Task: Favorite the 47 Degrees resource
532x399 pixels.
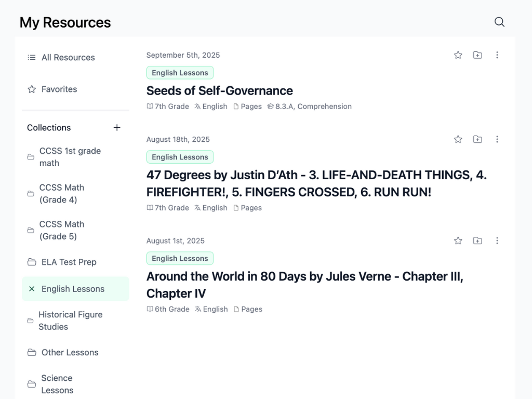Action: point(458,139)
